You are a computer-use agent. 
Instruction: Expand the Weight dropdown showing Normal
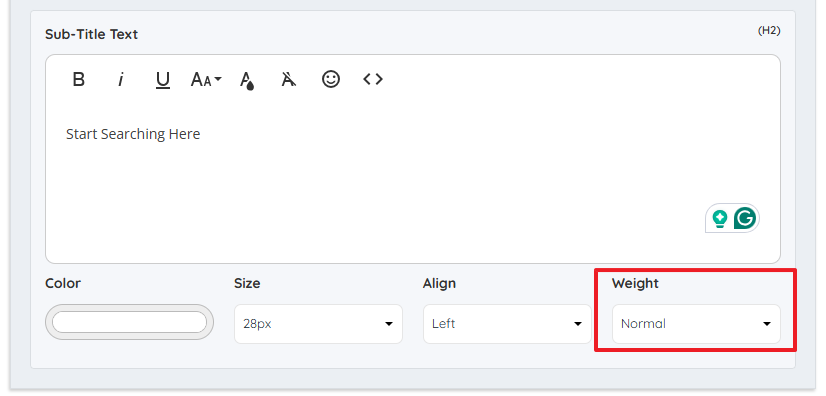point(696,324)
